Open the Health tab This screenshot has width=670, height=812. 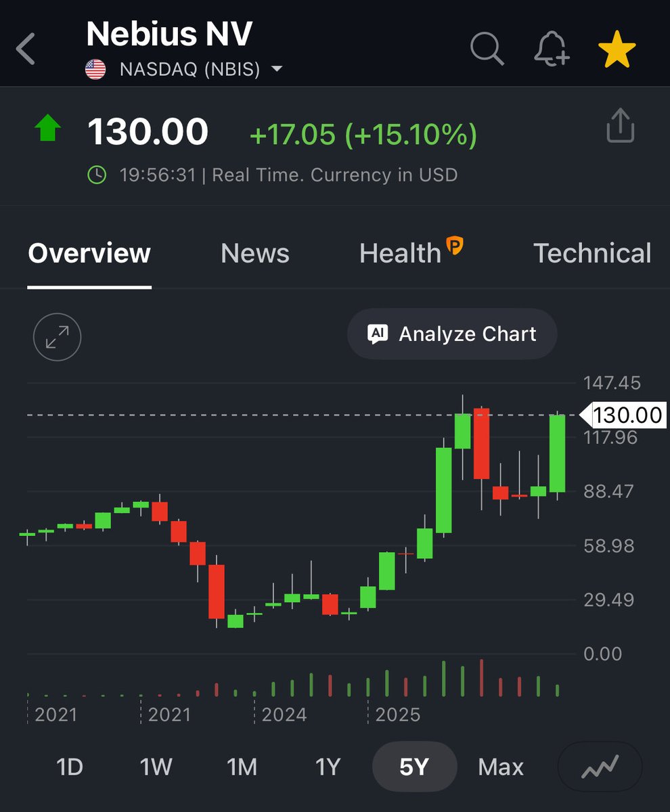click(400, 253)
